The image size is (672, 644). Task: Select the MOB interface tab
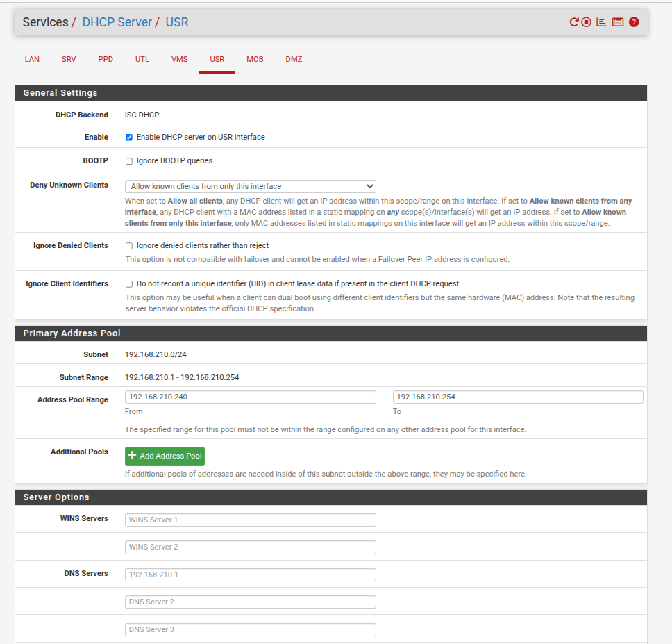tap(255, 60)
